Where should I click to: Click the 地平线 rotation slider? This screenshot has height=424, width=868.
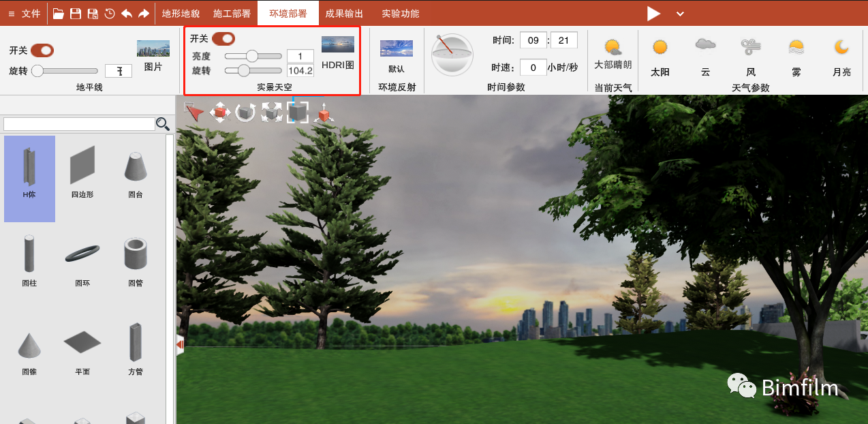click(x=65, y=70)
